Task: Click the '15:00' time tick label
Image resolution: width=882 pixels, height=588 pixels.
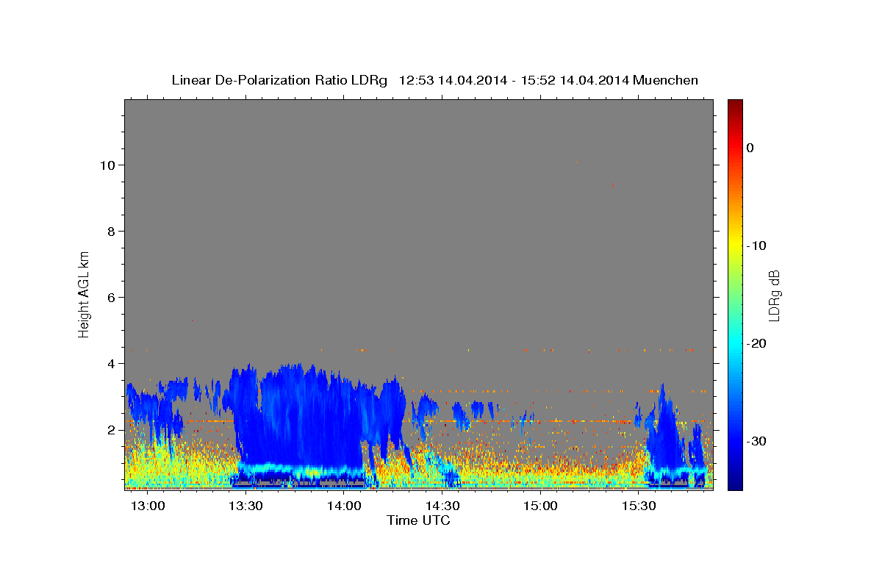Action: [540, 506]
